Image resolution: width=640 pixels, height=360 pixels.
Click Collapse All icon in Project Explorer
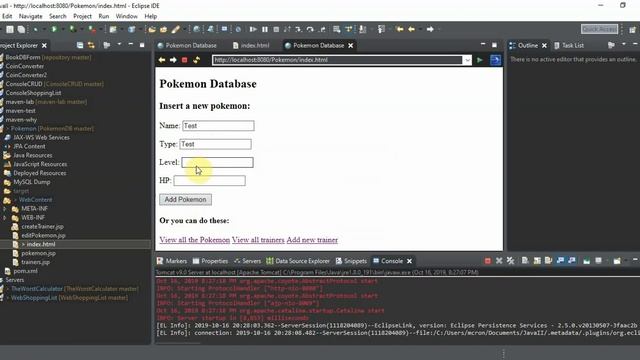[x=80, y=45]
